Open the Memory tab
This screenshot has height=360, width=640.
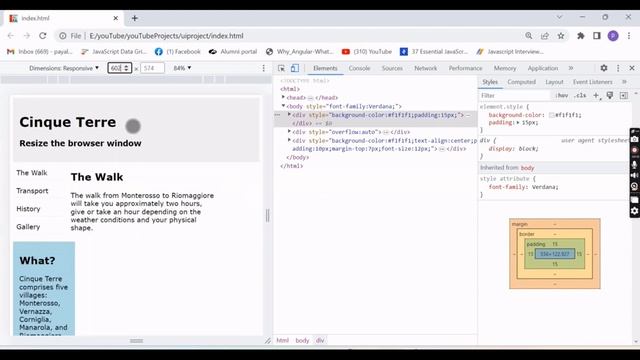point(505,68)
